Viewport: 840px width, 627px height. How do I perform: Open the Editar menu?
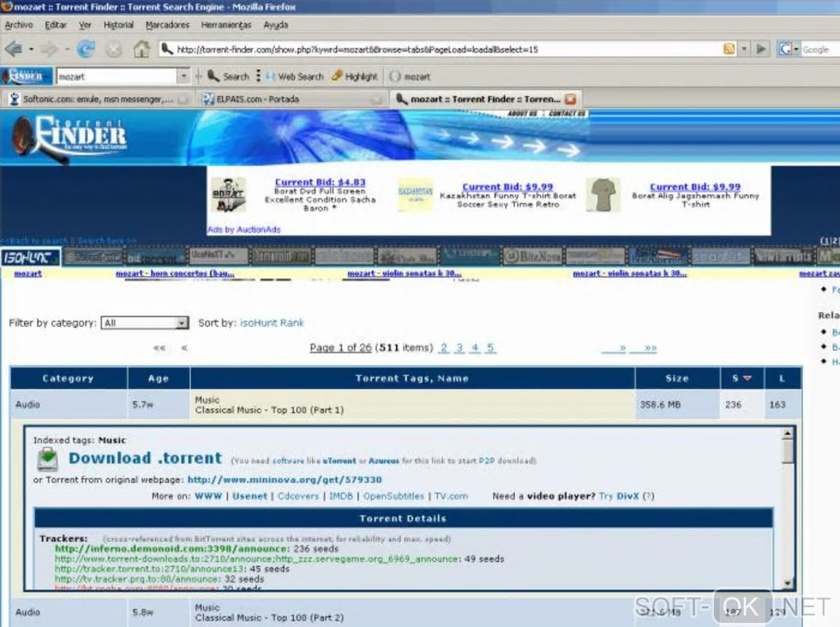point(55,25)
